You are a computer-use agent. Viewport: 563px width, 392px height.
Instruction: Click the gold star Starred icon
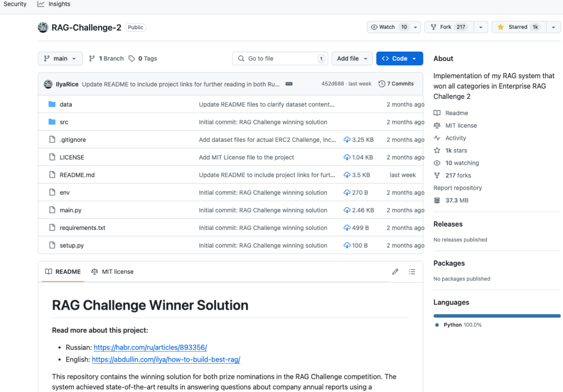point(500,27)
